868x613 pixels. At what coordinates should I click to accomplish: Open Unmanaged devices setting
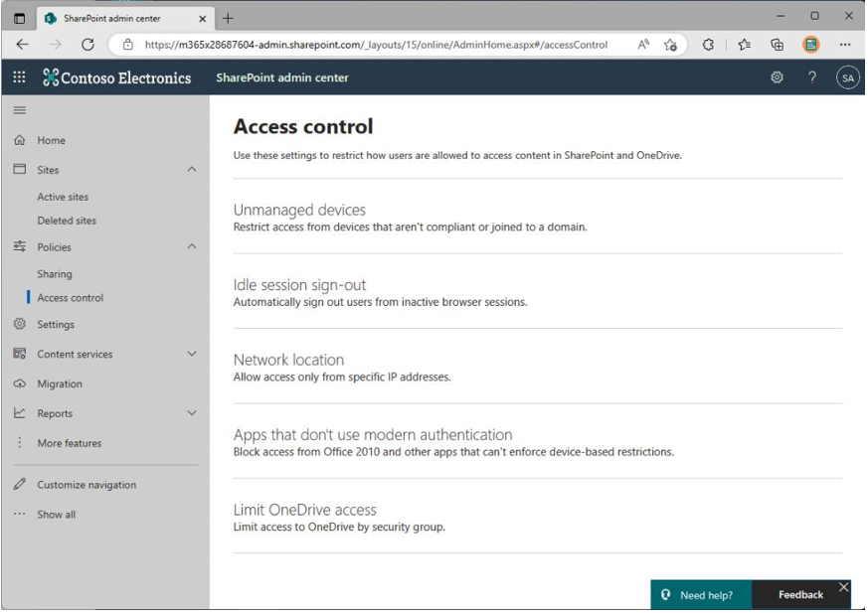[299, 211]
